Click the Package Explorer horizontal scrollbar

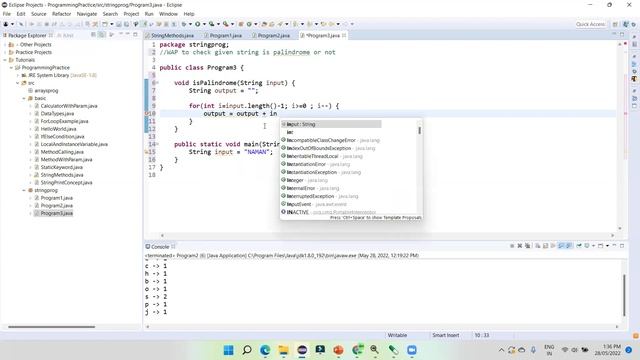point(51,327)
